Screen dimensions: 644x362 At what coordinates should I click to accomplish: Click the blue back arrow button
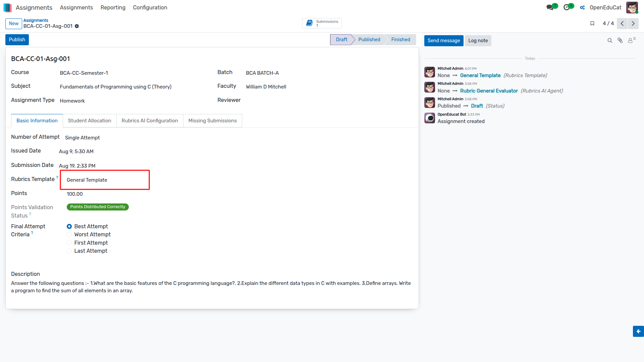point(638,331)
